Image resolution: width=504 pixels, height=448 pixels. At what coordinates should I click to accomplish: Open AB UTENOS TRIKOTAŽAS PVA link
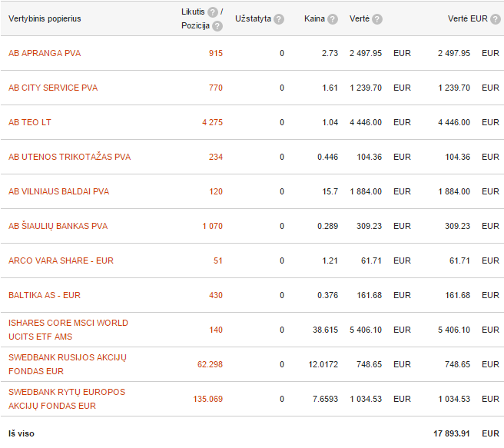[x=69, y=157]
